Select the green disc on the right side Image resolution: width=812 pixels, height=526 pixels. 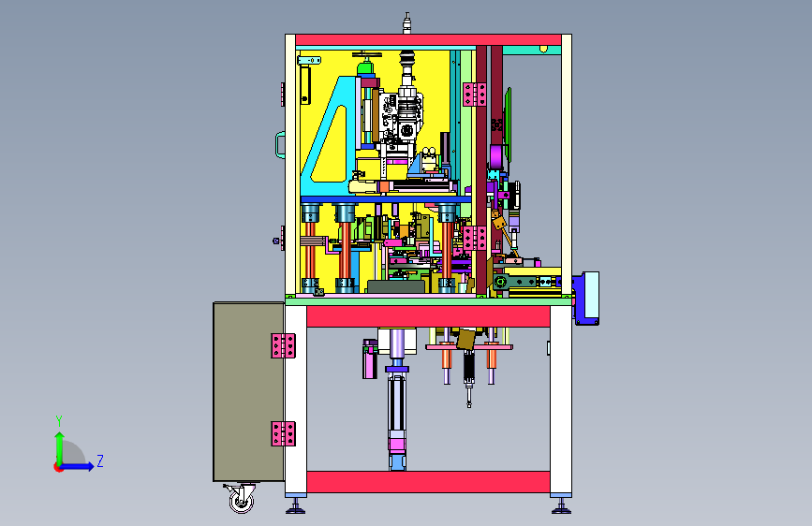pos(508,124)
